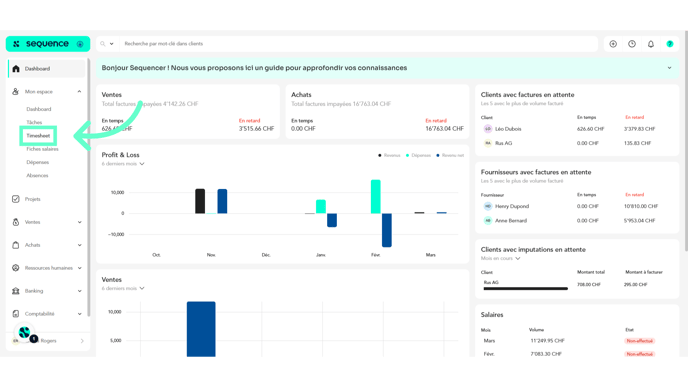Open Dashboard under Mon espace
688x387 pixels.
coord(39,109)
